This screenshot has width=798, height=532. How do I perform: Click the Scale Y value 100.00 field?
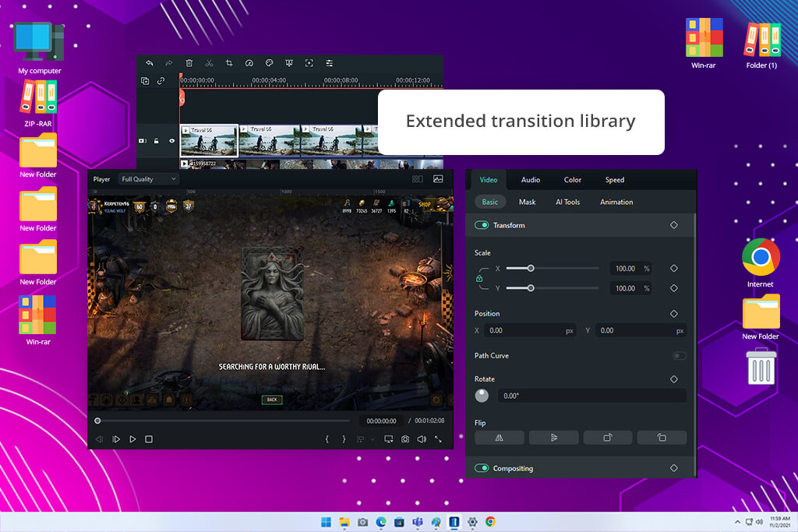[x=630, y=288]
